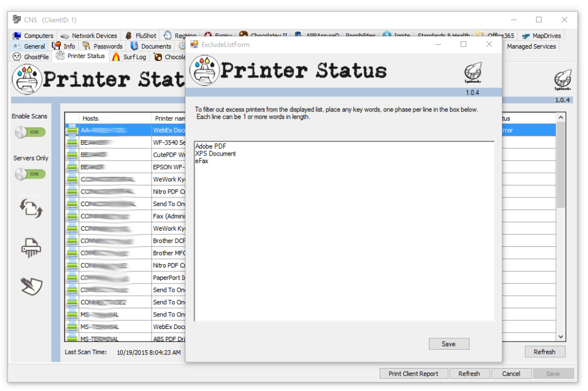Click the ink-drops Printer Status logo on dialog

pos(204,70)
